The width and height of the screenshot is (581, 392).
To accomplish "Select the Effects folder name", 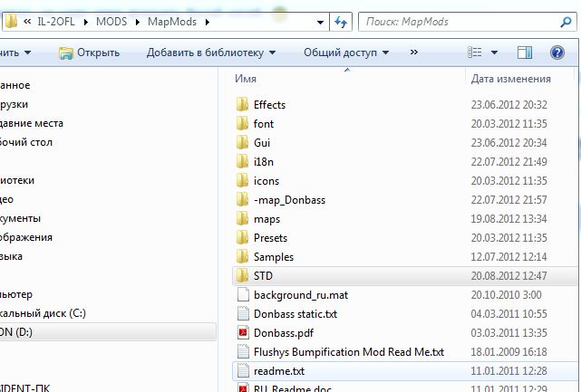I will 270,105.
